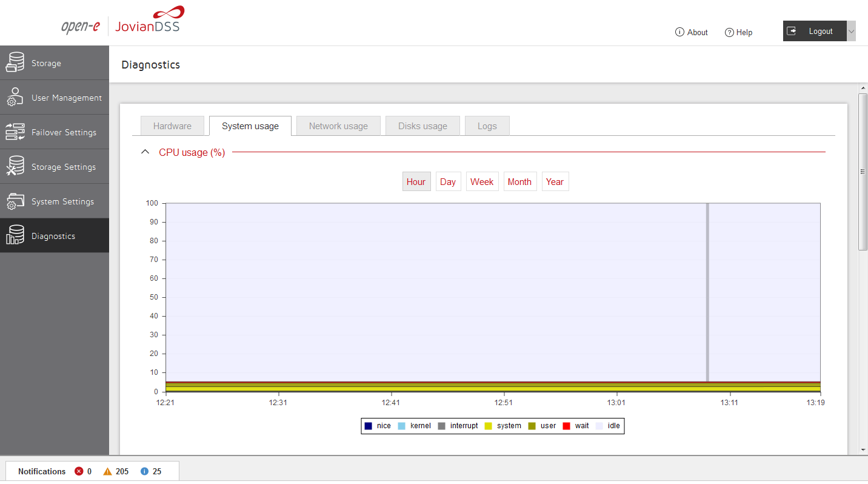This screenshot has height=484, width=868.
Task: Click the Storage icon in sidebar
Action: [15, 63]
